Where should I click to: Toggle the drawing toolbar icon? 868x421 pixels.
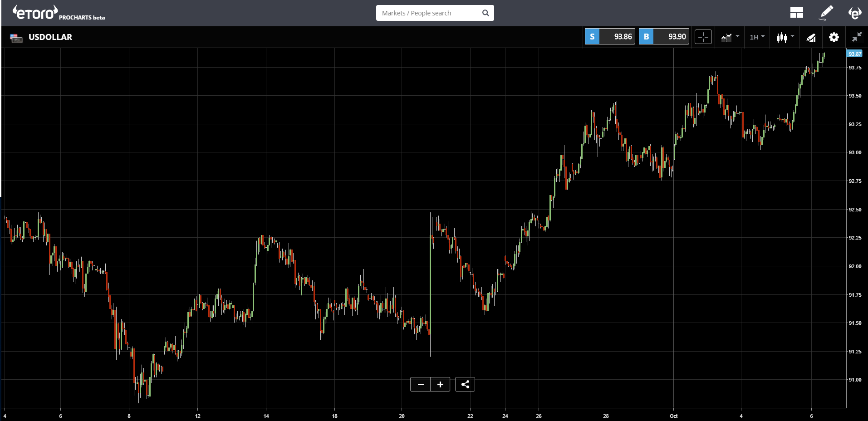[x=811, y=37]
